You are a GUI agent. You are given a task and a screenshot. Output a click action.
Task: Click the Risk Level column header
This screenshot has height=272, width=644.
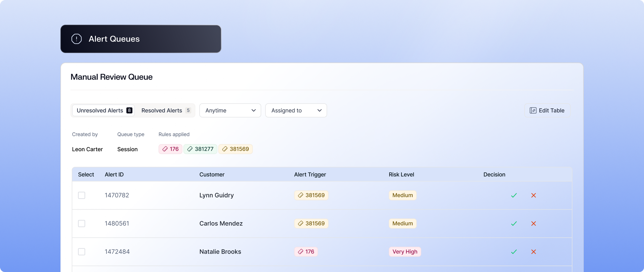[401, 174]
